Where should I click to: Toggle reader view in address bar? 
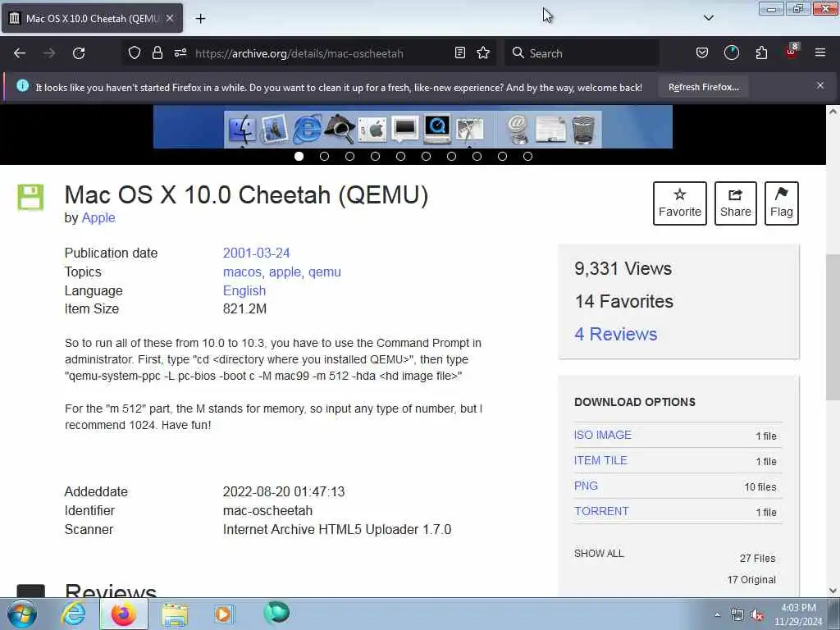pos(459,53)
